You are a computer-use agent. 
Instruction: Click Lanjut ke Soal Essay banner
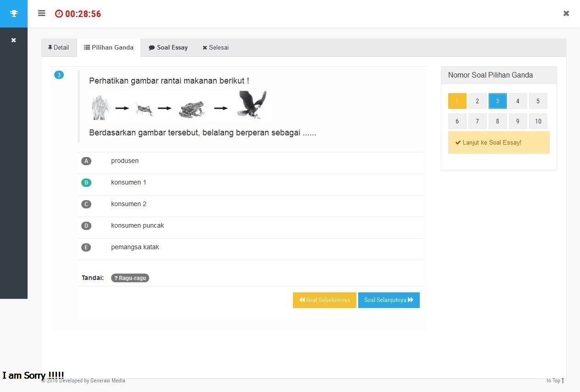(x=498, y=143)
